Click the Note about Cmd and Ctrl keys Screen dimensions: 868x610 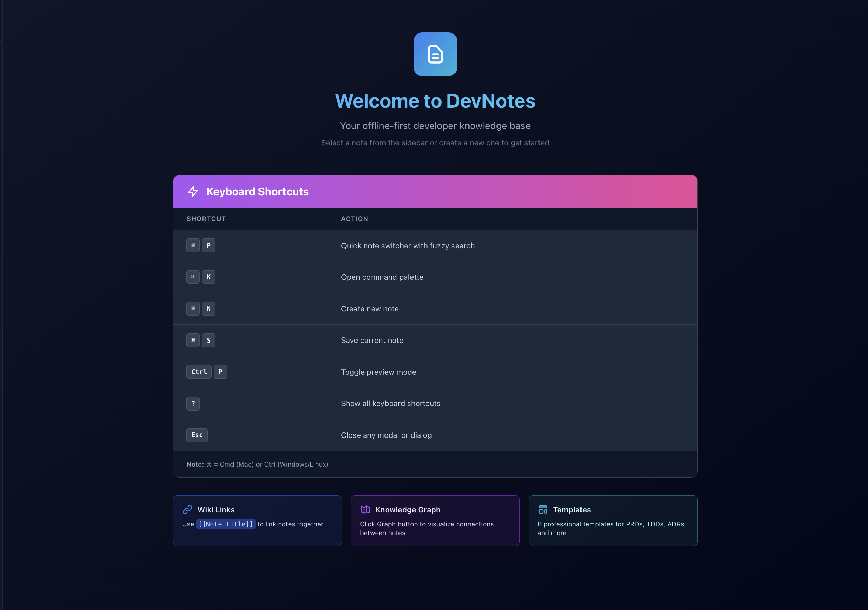click(257, 464)
